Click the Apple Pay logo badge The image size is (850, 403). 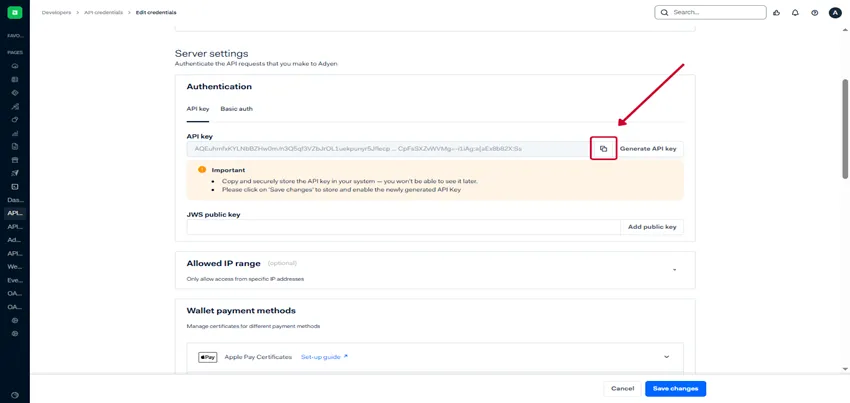(208, 357)
